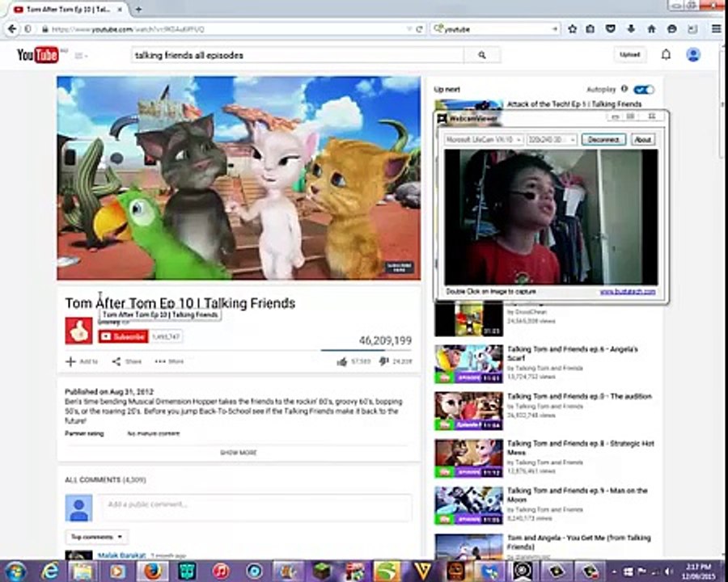Viewport: 728px width, 582px height.
Task: Click the Upload button
Action: point(629,55)
